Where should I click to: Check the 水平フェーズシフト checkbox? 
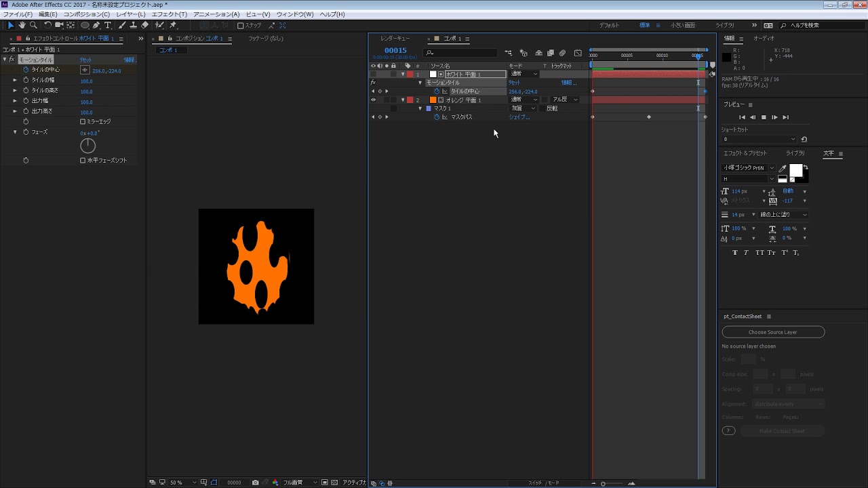point(83,161)
